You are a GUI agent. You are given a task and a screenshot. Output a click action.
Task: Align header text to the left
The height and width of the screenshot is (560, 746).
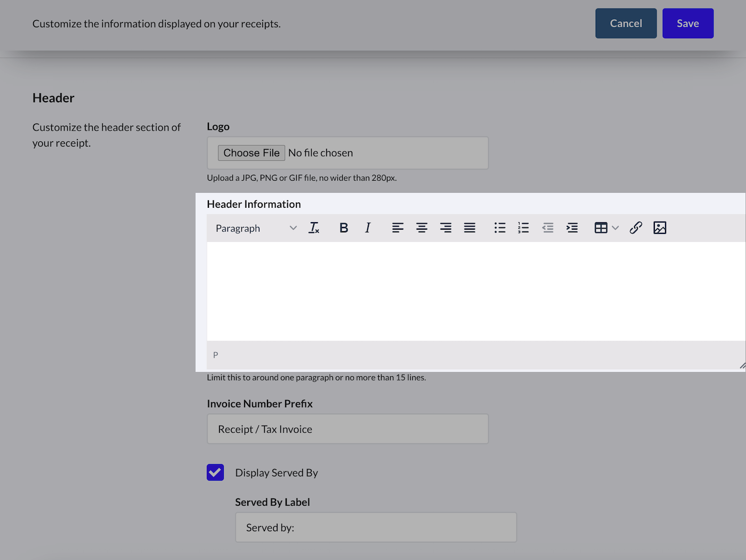click(x=398, y=228)
